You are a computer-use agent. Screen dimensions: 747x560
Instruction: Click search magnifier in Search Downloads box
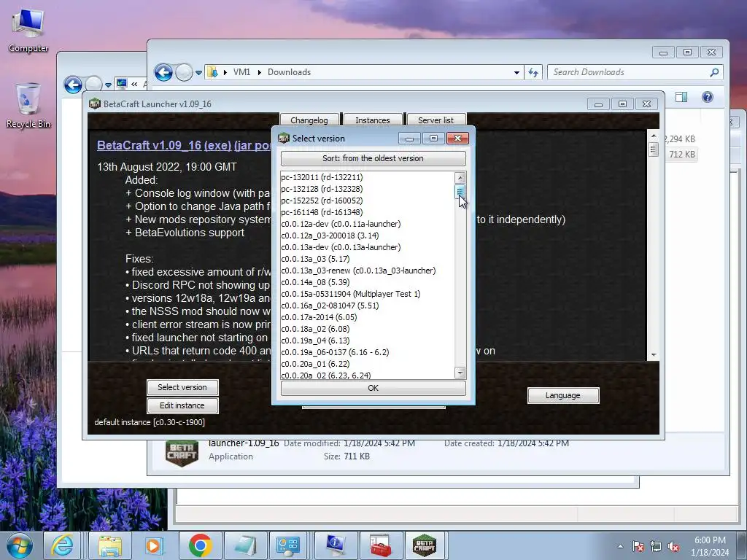click(714, 72)
